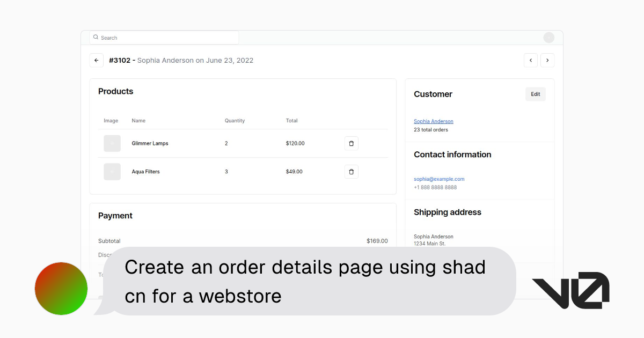Click the Glimmer Lamps product thumbnail
The width and height of the screenshot is (644, 338).
pyautogui.click(x=112, y=143)
